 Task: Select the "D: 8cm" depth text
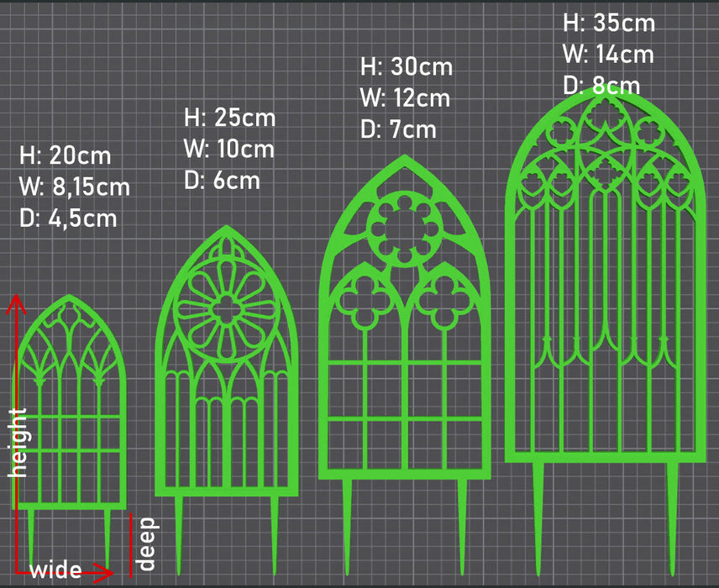point(601,85)
